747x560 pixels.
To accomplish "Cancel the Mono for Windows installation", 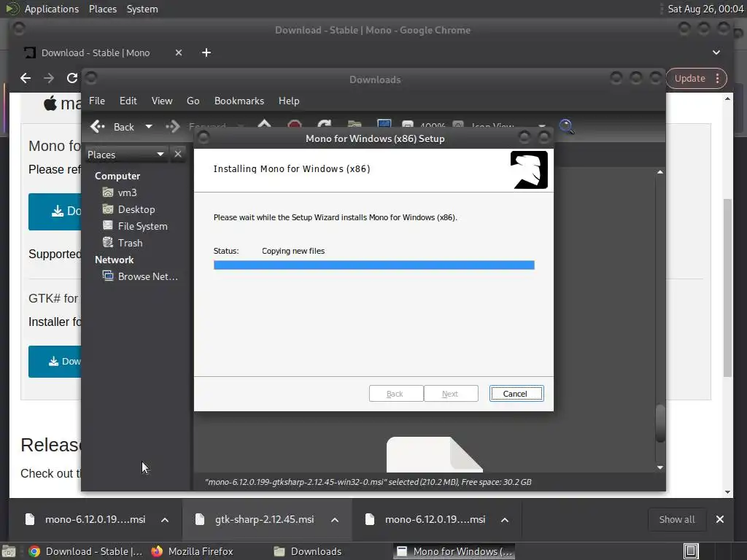I will [516, 393].
